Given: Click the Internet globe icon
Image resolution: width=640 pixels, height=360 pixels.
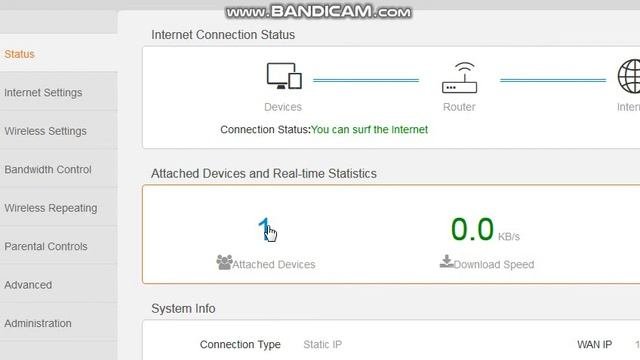Looking at the screenshot, I should (x=629, y=76).
